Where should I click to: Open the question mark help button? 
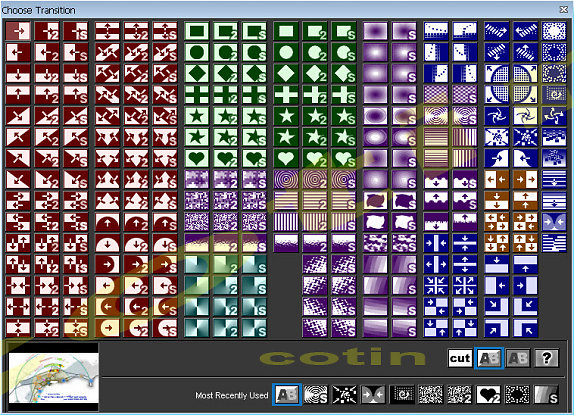click(547, 358)
